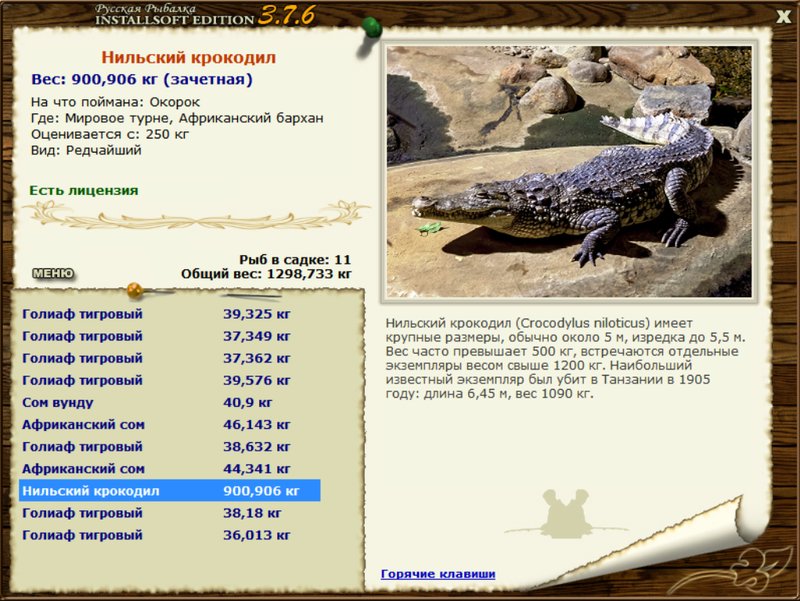
Task: Open the Горячие клавиши link
Action: (x=438, y=574)
